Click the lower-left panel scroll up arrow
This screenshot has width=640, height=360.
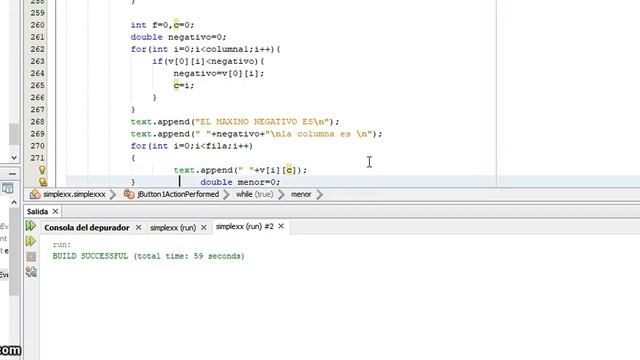(x=14, y=202)
